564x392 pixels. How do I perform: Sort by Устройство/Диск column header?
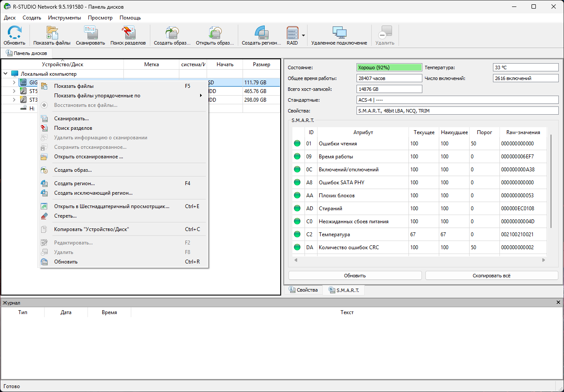[62, 64]
